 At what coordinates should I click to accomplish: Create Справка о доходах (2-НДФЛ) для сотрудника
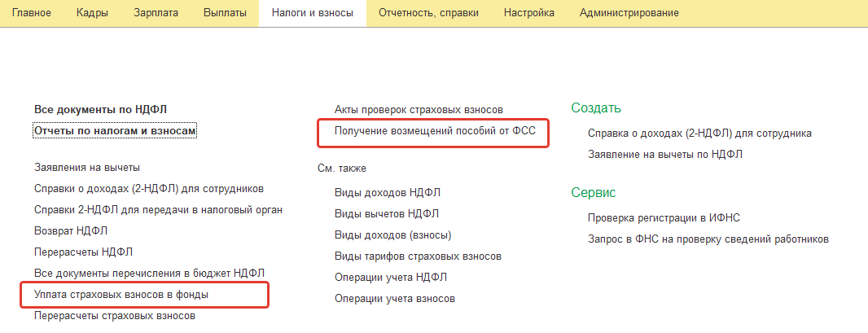pos(699,134)
